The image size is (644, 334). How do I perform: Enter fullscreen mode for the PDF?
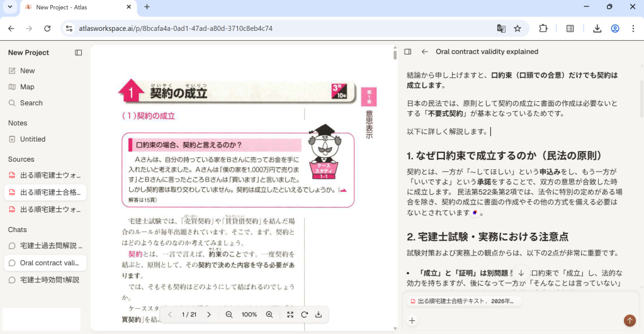tap(290, 315)
